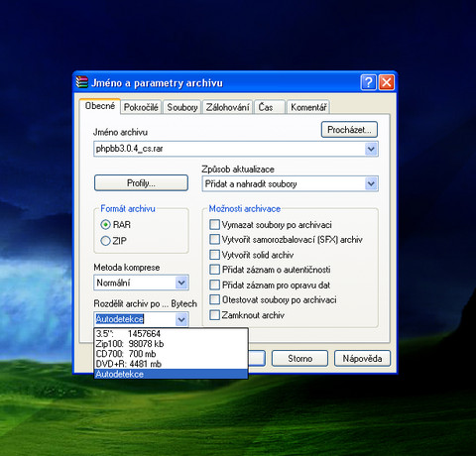The image size is (476, 456).
Task: Select highlighted Autodetekce list entry
Action: click(x=171, y=374)
